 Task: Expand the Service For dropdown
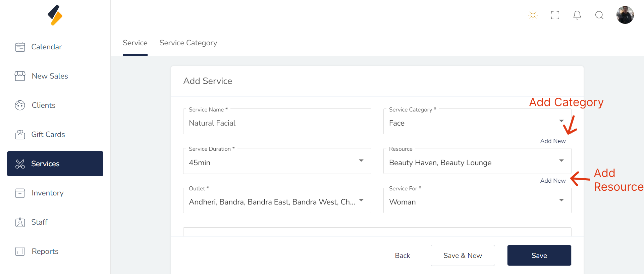pos(561,200)
